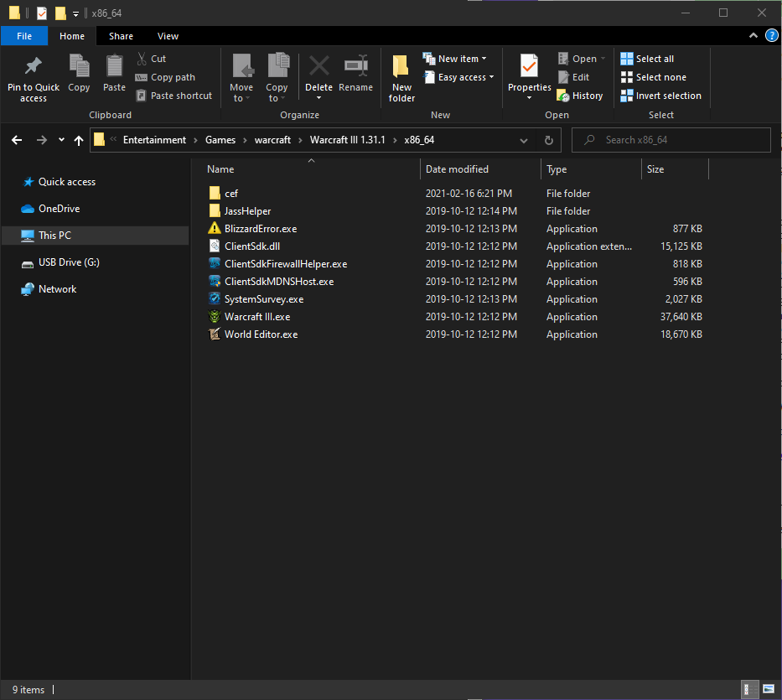Open Help question mark icon
This screenshot has height=700, width=782.
click(771, 35)
